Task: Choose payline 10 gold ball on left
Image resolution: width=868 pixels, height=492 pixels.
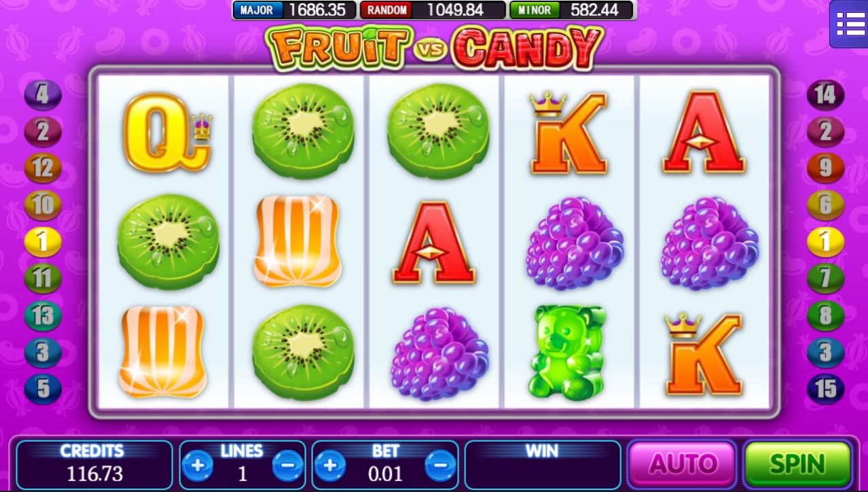Action: 43,205
